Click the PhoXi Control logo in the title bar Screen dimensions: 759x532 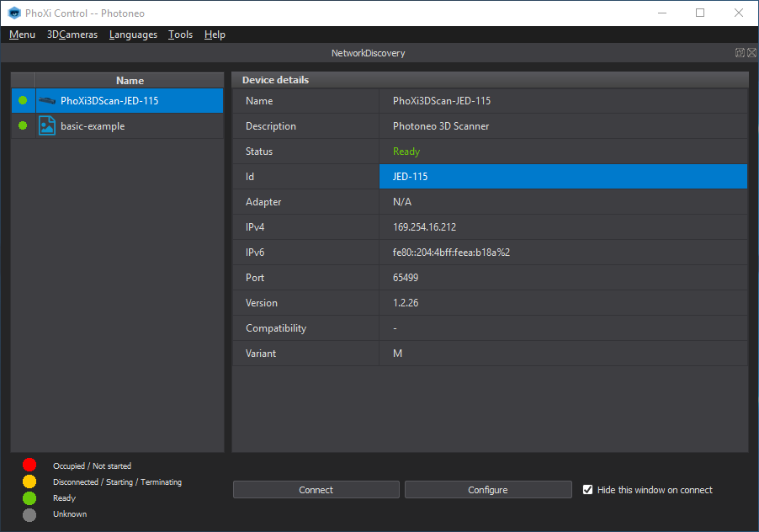click(x=13, y=13)
